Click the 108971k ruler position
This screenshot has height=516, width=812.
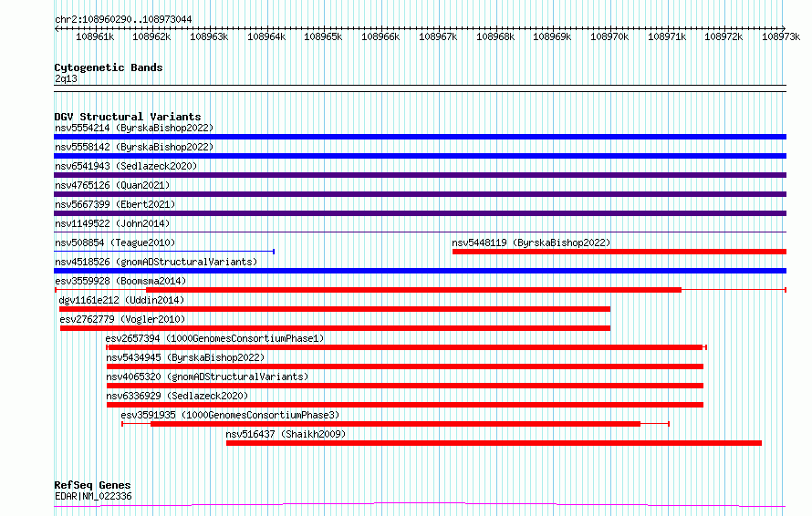coord(667,36)
